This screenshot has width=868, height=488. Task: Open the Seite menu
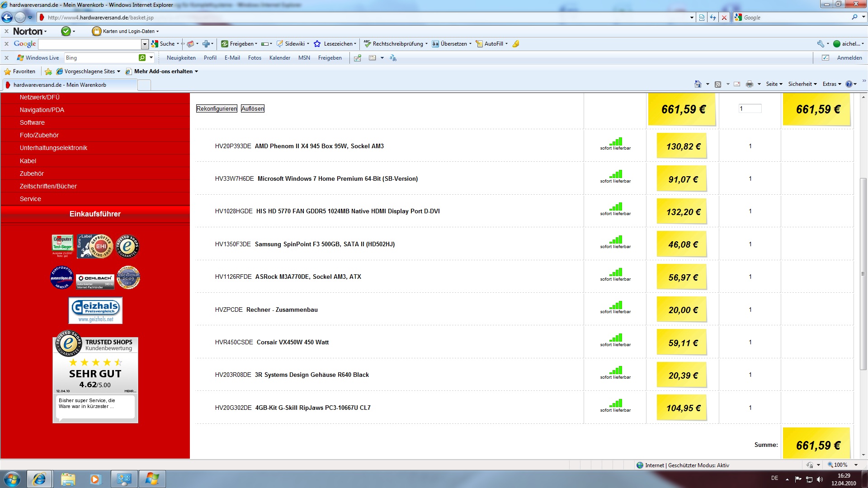click(774, 84)
